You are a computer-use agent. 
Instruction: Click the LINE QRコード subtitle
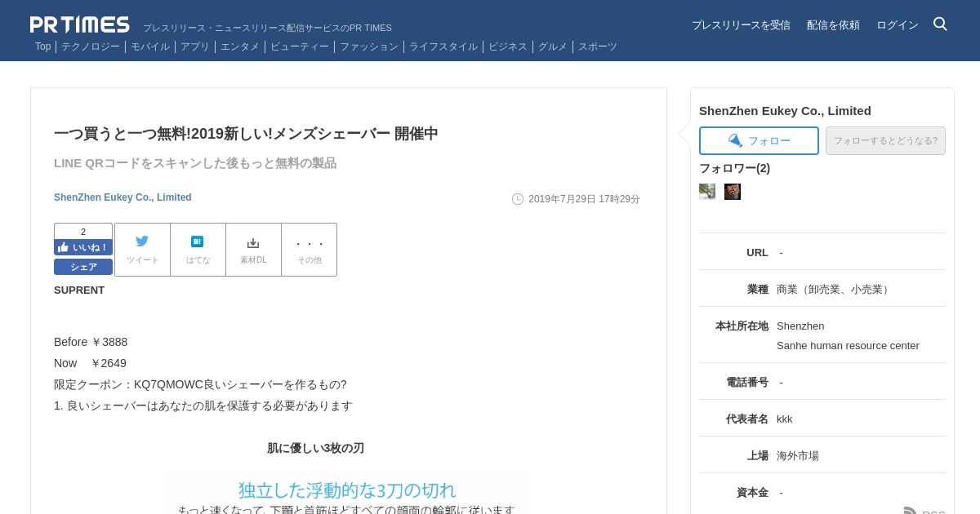[195, 162]
